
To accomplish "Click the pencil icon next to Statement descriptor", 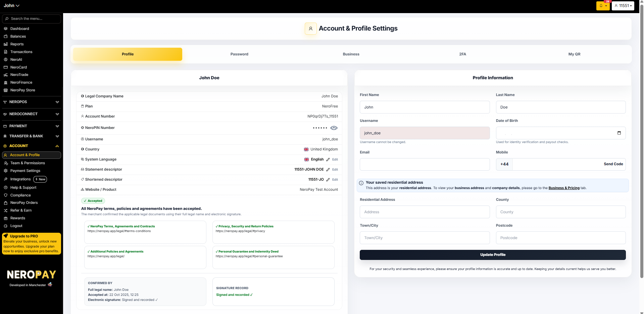I will [328, 170].
